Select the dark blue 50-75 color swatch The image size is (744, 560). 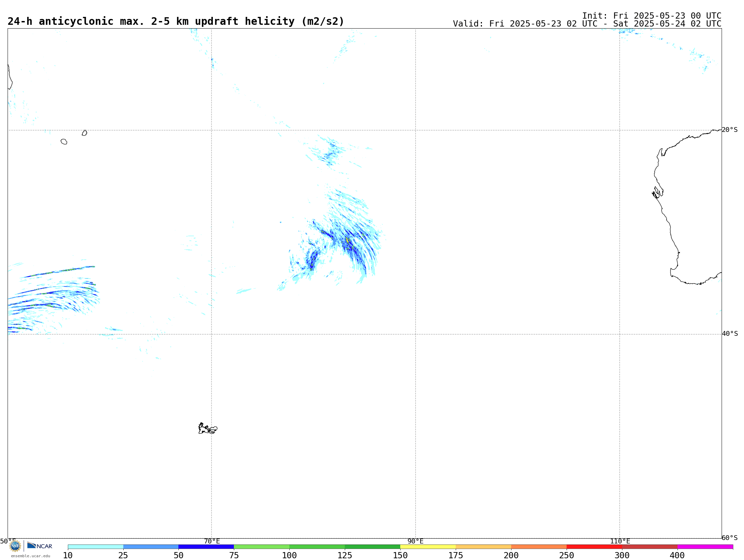[x=206, y=547]
